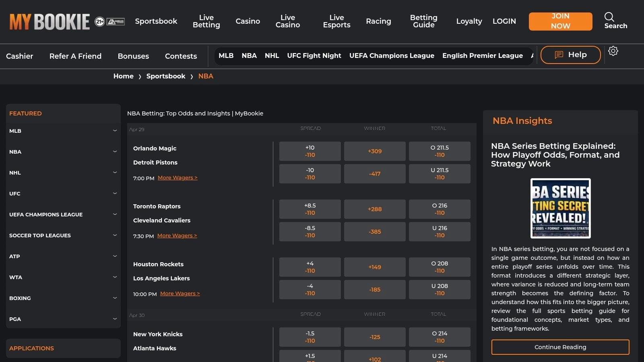Open the Casino navigation item
The height and width of the screenshot is (362, 644).
(x=248, y=21)
